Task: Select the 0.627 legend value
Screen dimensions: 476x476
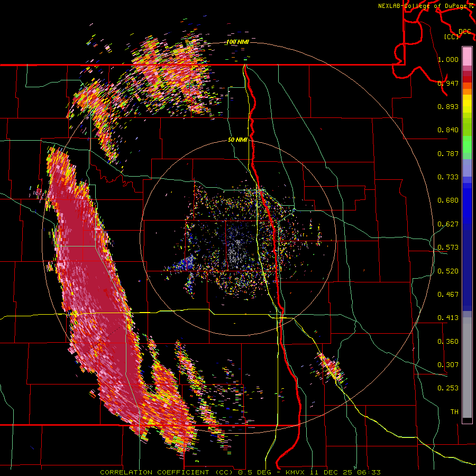Action: click(448, 224)
